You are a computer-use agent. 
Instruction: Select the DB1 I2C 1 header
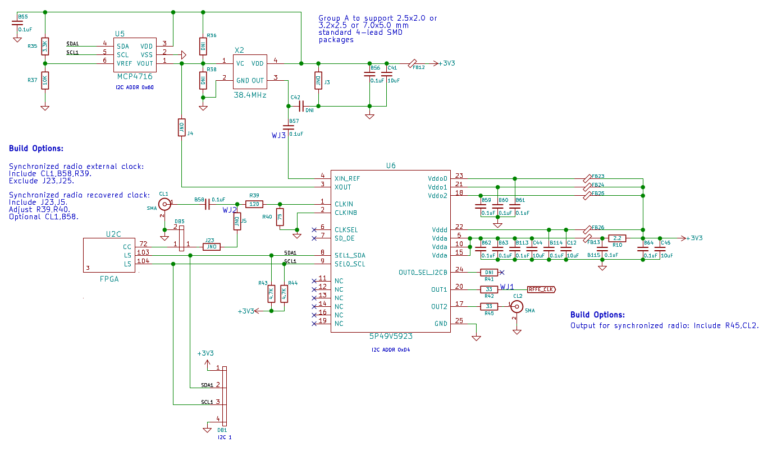[224, 396]
